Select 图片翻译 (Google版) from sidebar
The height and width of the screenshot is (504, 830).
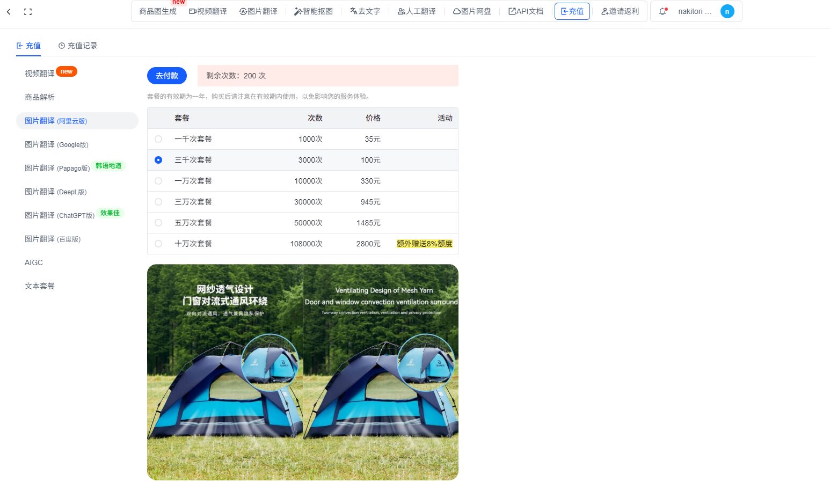(57, 144)
